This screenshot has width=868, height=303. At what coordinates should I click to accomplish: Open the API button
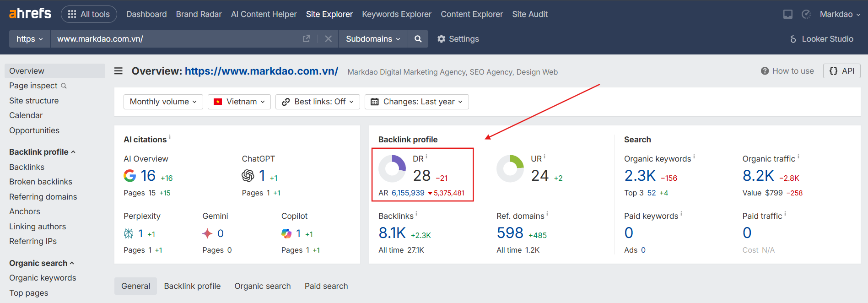point(842,71)
